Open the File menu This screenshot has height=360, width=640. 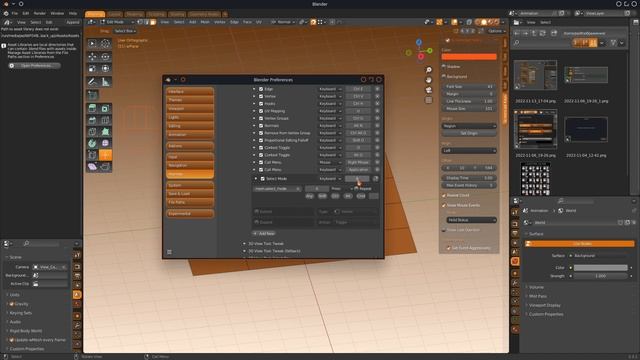point(15,13)
